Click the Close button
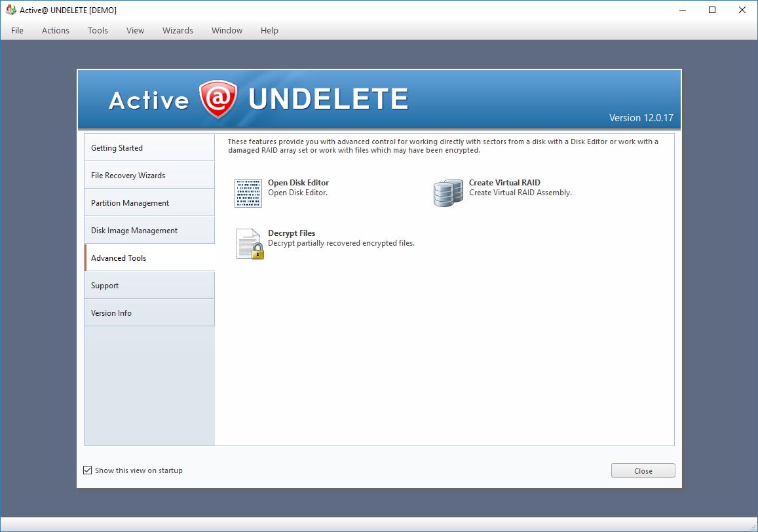Viewport: 758px width, 532px height. [643, 470]
